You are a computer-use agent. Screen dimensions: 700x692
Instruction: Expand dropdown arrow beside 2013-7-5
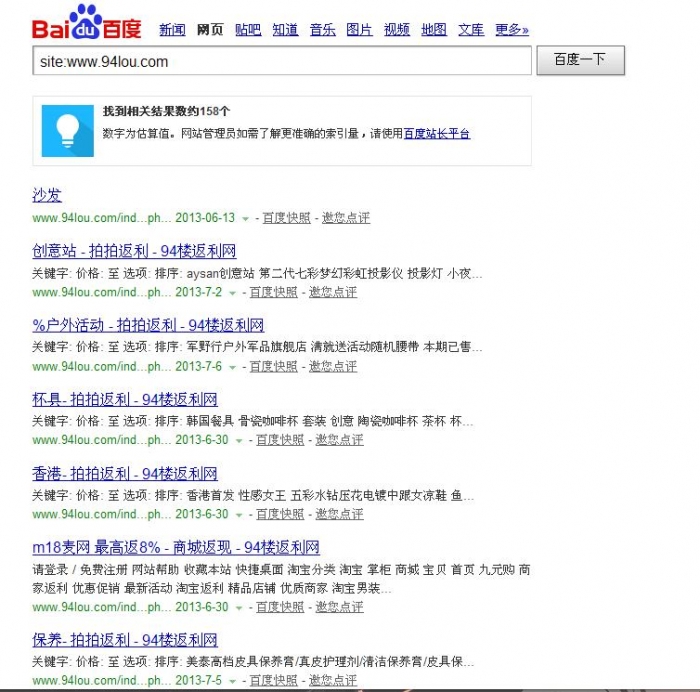(232, 682)
